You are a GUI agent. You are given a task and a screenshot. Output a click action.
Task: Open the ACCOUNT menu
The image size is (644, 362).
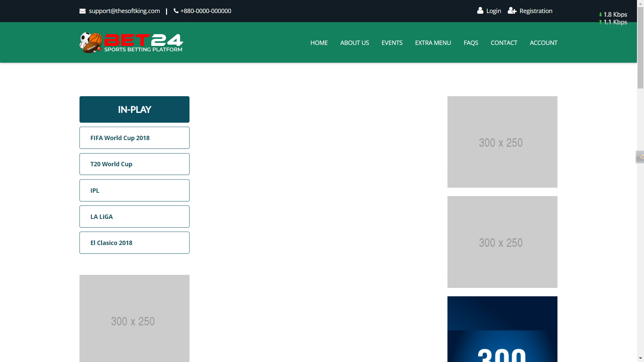tap(543, 43)
